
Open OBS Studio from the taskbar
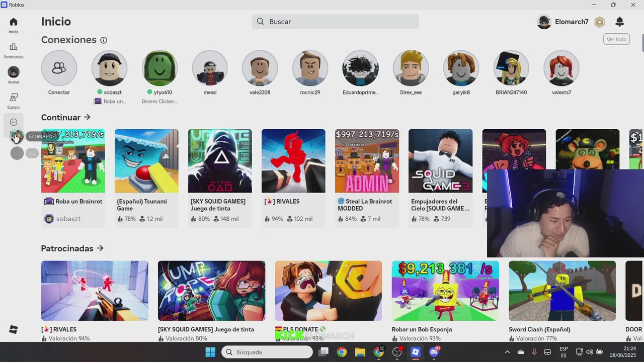(397, 352)
